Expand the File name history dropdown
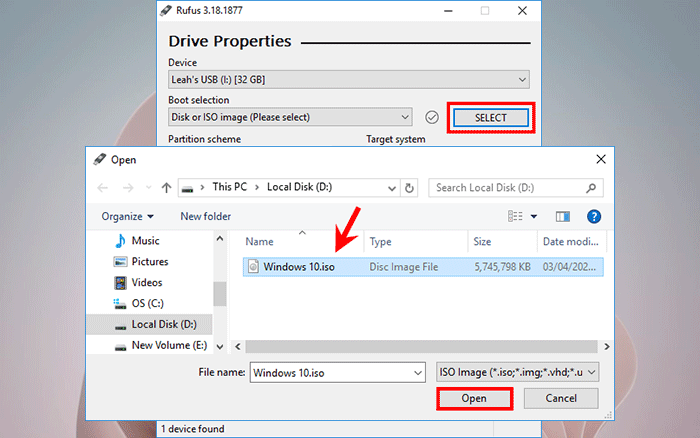The image size is (700, 438). click(418, 372)
